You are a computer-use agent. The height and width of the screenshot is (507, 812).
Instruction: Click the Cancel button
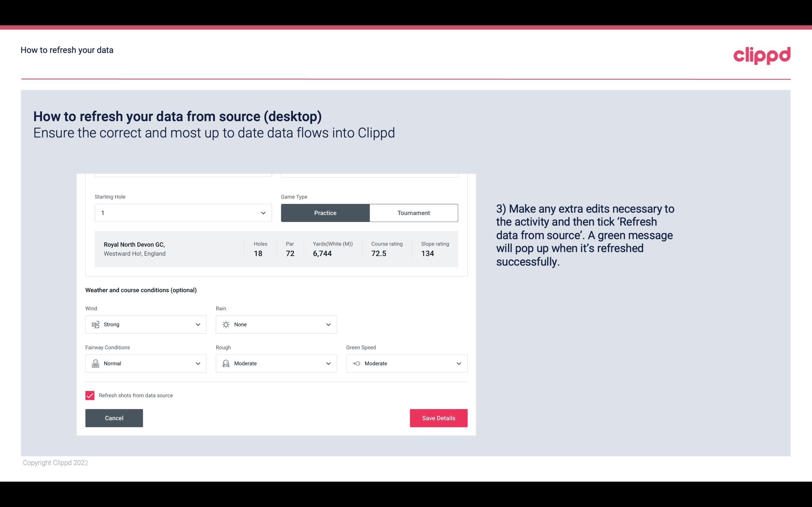click(114, 418)
